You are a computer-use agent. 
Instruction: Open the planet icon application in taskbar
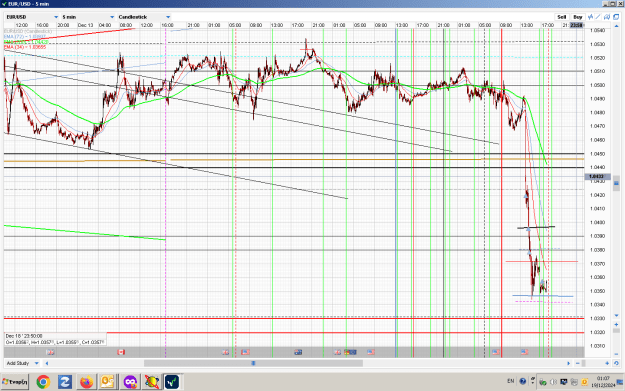point(151,382)
